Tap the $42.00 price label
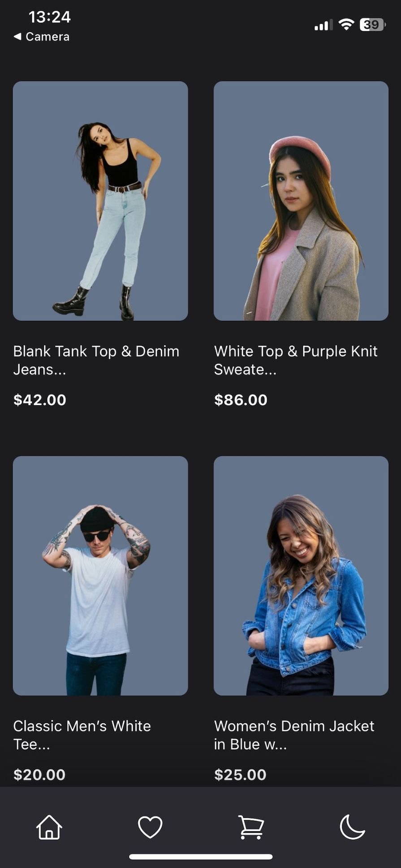Screen dimensions: 401x868 40,400
